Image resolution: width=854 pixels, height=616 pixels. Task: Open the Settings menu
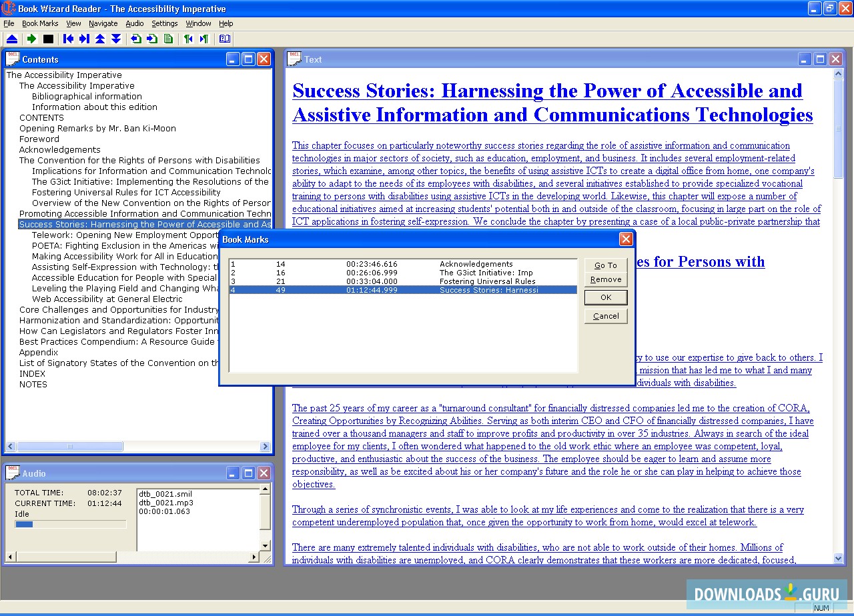165,23
